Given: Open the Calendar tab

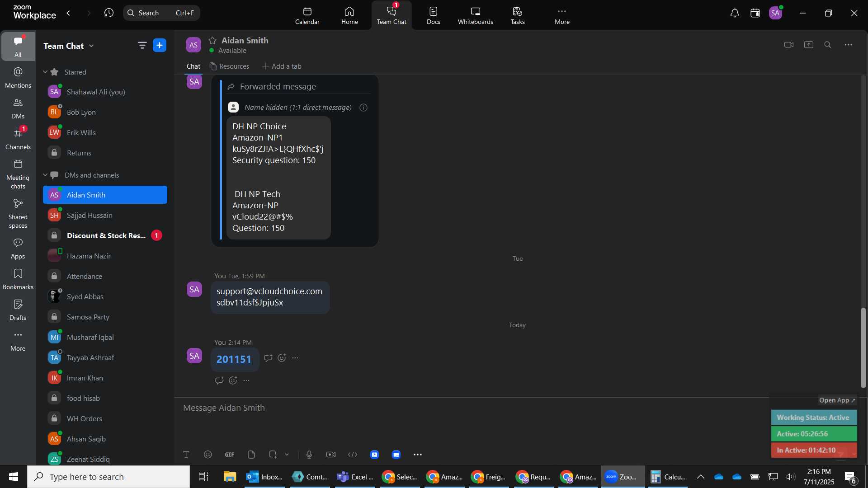Looking at the screenshot, I should pos(307,16).
